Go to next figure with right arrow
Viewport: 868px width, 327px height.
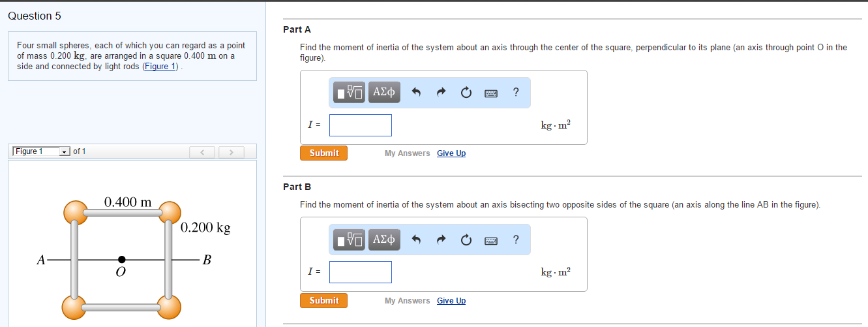231,152
